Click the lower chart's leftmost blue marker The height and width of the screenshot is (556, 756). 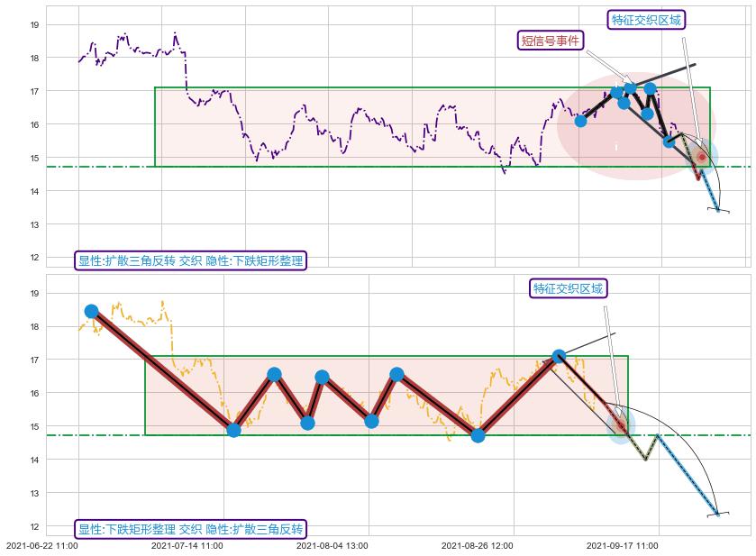(91, 312)
